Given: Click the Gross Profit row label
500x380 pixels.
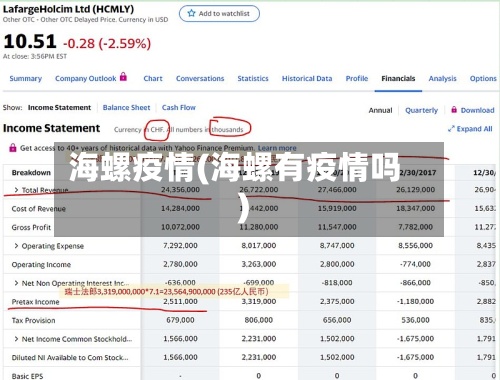Looking at the screenshot, I should pos(31,227).
